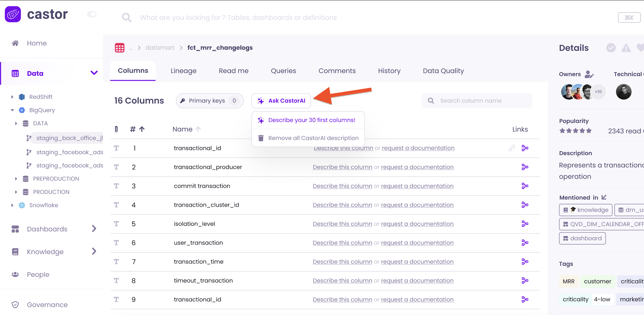Screen dimensions: 644x315
Task: Click the link icon in transactional_id row
Action: click(x=511, y=148)
